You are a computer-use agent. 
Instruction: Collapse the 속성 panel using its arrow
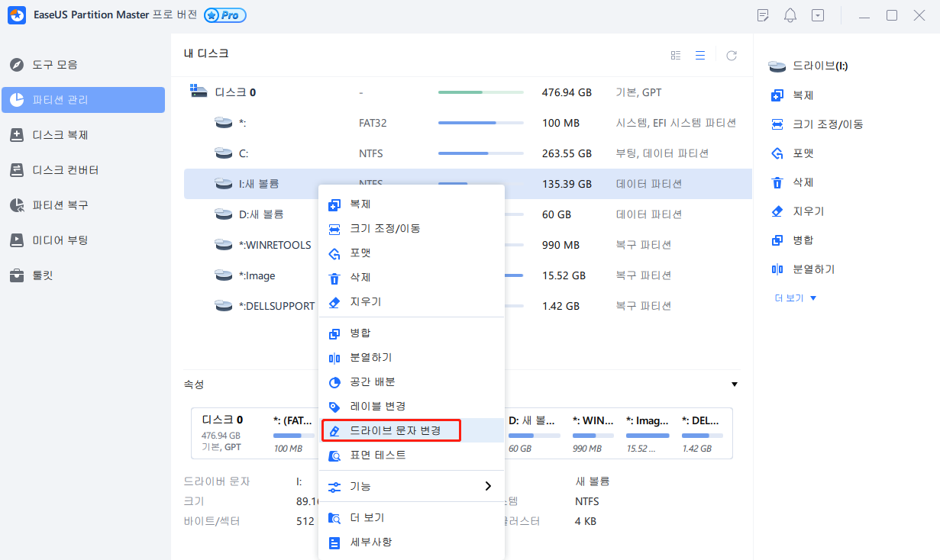click(734, 384)
